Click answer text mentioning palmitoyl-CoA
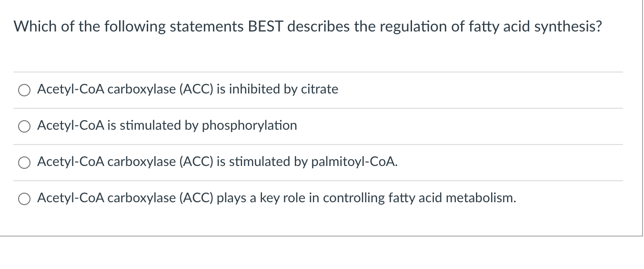This screenshot has height=269, width=644. (218, 162)
